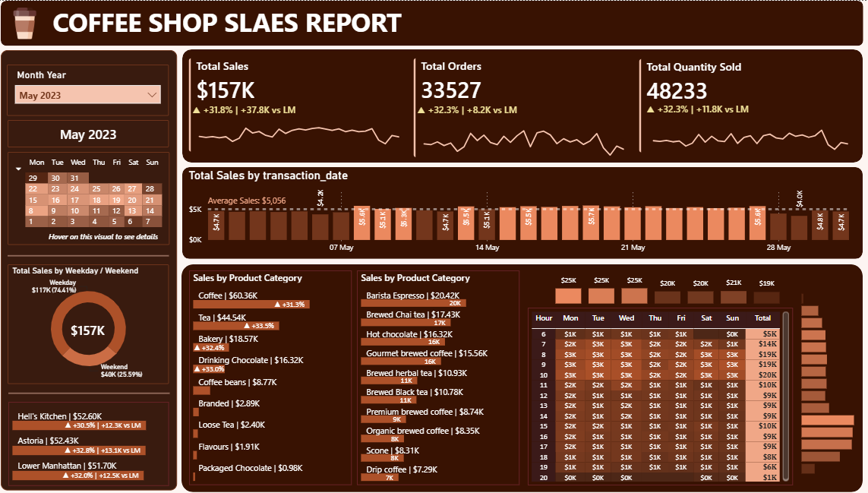Select the Brewed Chai tea 17K bar
The height and width of the screenshot is (493, 868).
406,322
